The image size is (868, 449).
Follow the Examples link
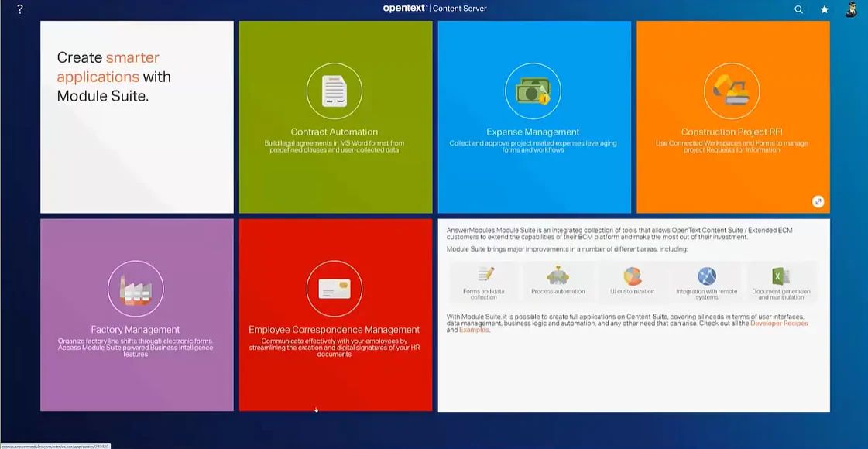pyautogui.click(x=475, y=330)
